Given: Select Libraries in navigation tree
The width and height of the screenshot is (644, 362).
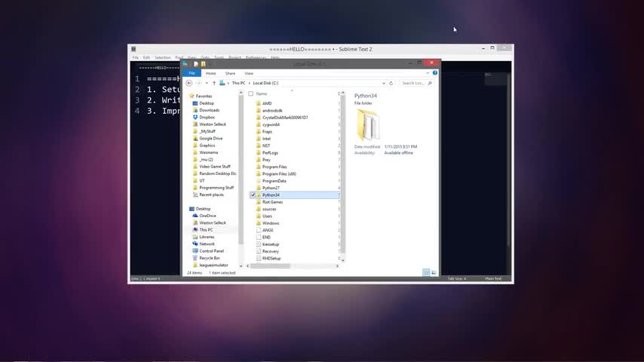Looking at the screenshot, I should click(207, 237).
